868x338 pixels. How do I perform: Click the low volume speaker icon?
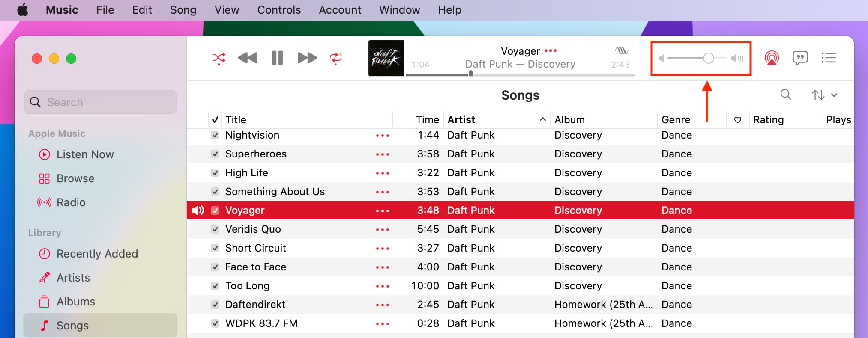click(661, 58)
